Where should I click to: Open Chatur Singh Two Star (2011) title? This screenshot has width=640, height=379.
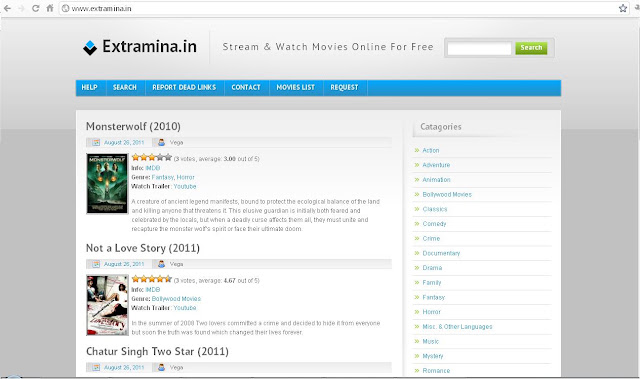[x=157, y=351]
